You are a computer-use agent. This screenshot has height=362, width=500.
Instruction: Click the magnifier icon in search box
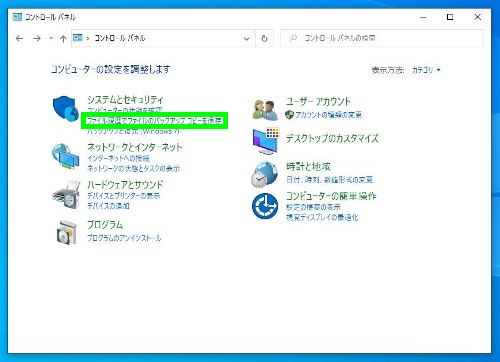(x=293, y=38)
